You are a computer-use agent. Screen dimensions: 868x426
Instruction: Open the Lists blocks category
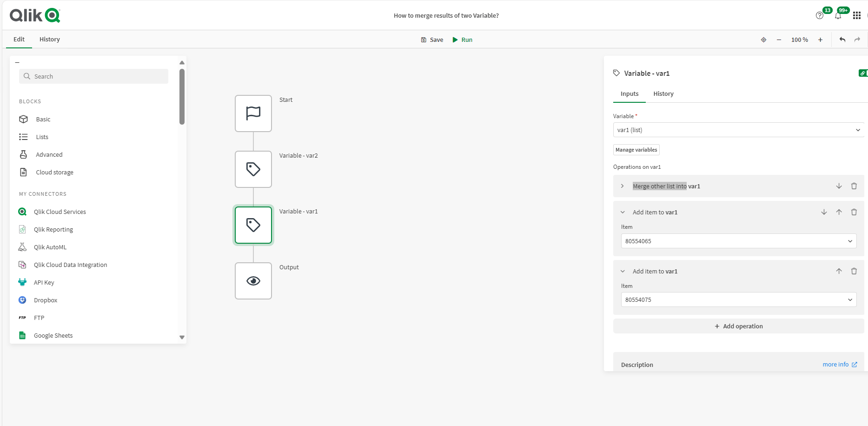(x=33, y=137)
